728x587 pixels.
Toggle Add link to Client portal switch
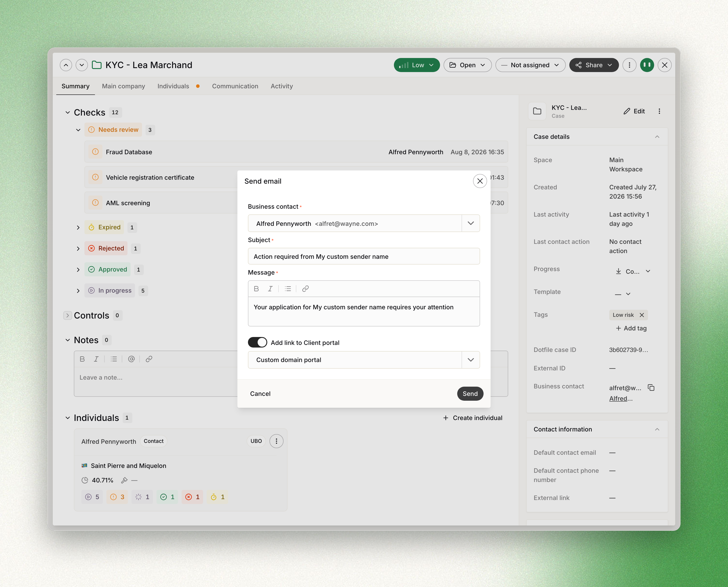(257, 342)
